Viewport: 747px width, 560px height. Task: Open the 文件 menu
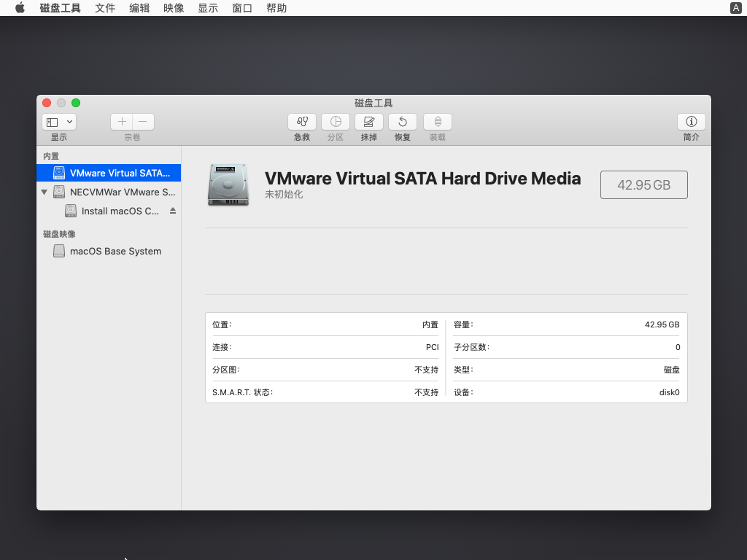click(105, 8)
